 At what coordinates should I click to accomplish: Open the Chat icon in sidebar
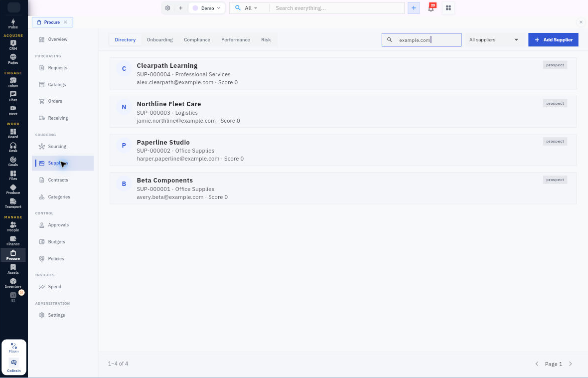pyautogui.click(x=13, y=96)
